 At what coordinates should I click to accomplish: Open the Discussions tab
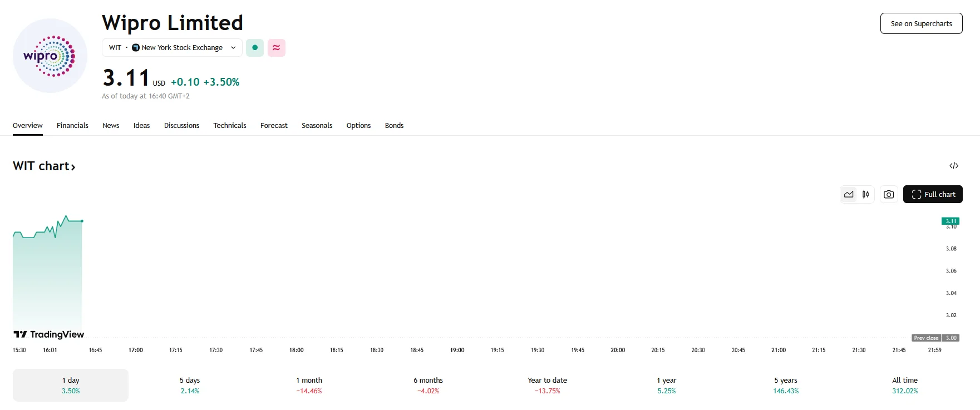[181, 126]
